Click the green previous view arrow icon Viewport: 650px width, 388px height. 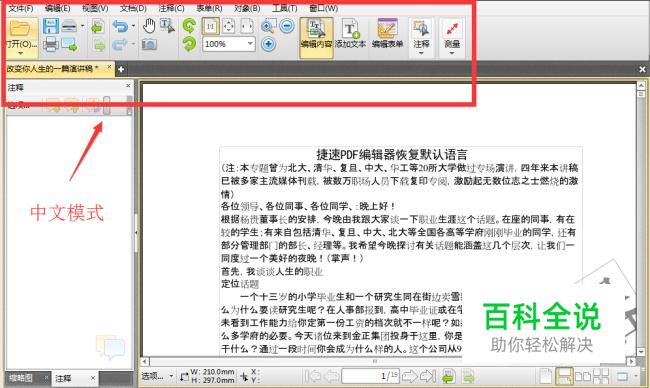tap(98, 27)
